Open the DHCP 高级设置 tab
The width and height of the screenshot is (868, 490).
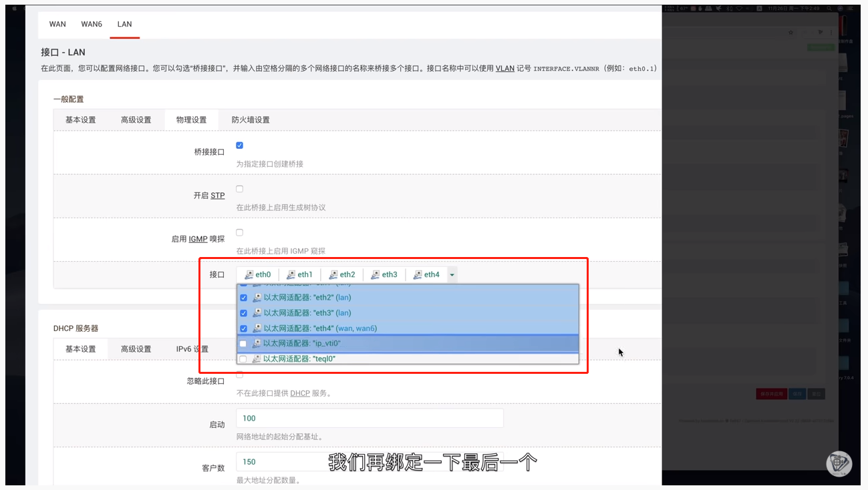(x=136, y=349)
